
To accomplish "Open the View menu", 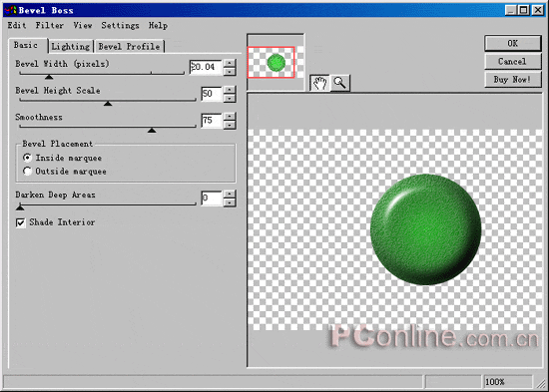I will (x=83, y=26).
